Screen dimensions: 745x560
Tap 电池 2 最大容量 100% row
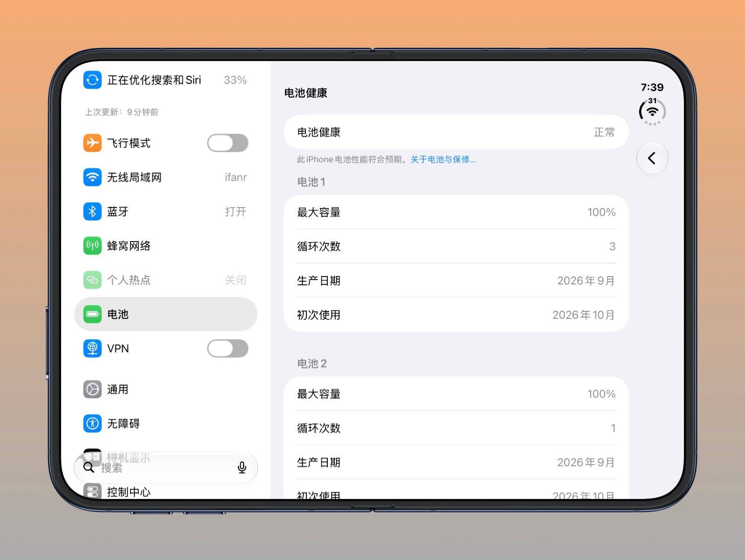pos(456,394)
